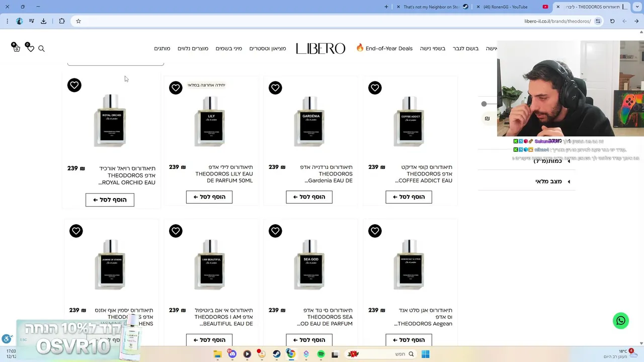644x362 pixels.
Task: Open מותגים menu
Action: tap(162, 48)
